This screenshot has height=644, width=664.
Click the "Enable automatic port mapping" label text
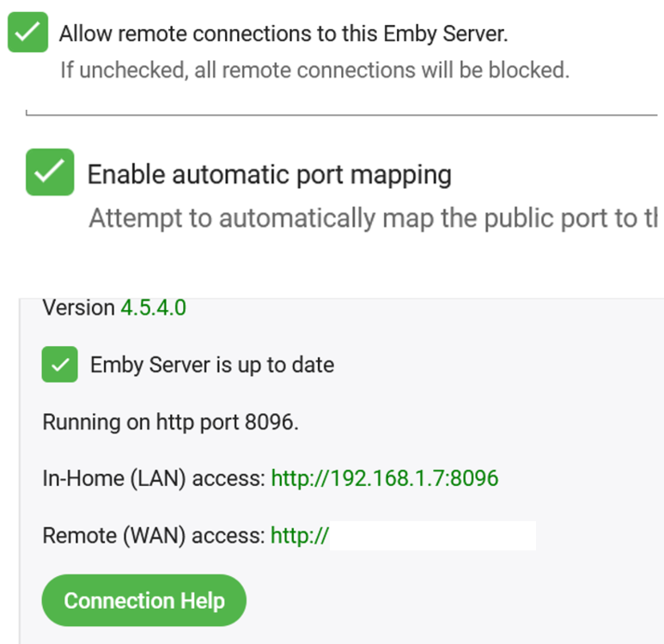269,174
